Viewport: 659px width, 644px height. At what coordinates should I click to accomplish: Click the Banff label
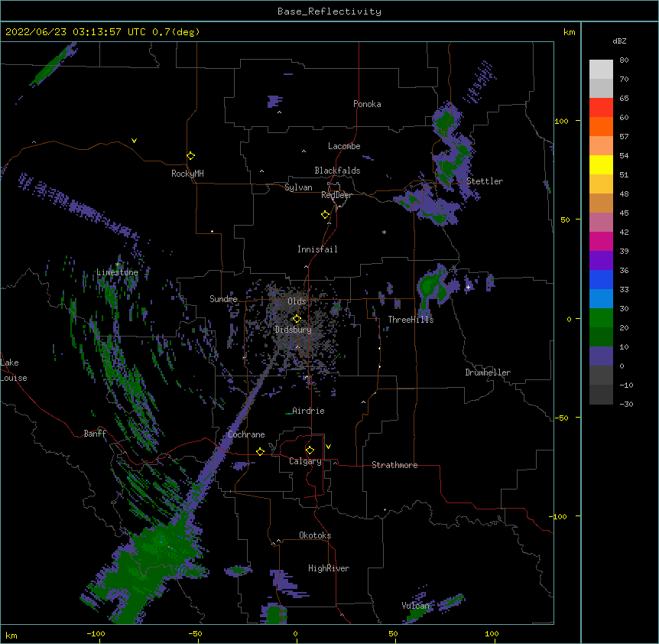click(x=95, y=434)
